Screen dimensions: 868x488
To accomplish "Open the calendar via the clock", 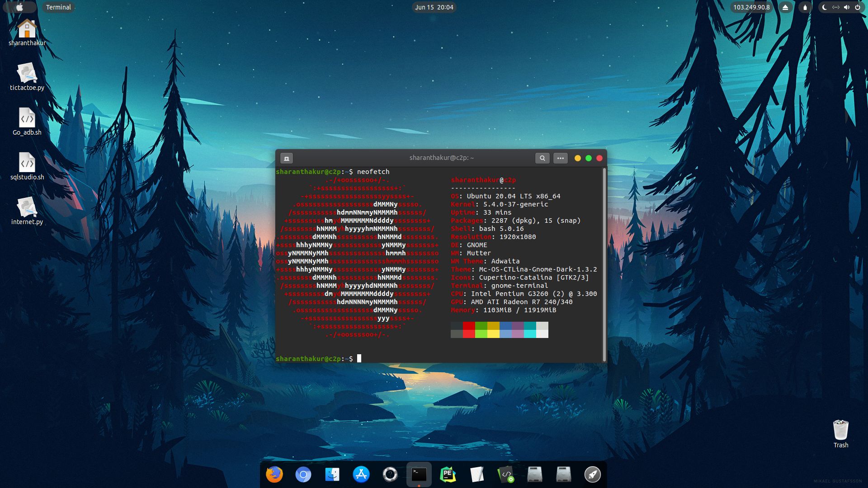I will tap(434, 7).
